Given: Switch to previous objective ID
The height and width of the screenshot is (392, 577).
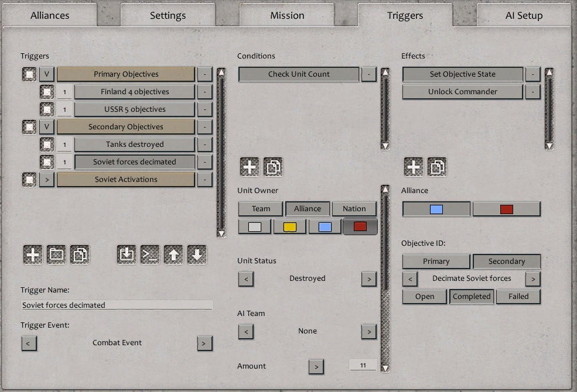Looking at the screenshot, I should (x=410, y=279).
